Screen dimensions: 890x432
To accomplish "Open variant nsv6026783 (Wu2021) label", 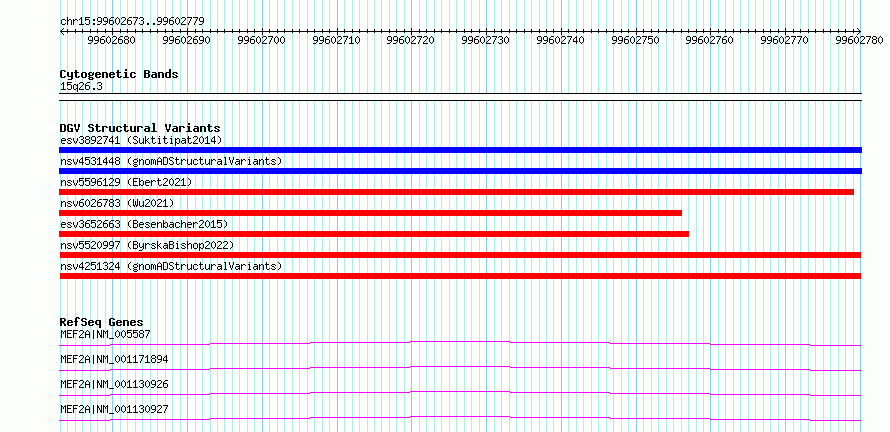I will tap(117, 203).
